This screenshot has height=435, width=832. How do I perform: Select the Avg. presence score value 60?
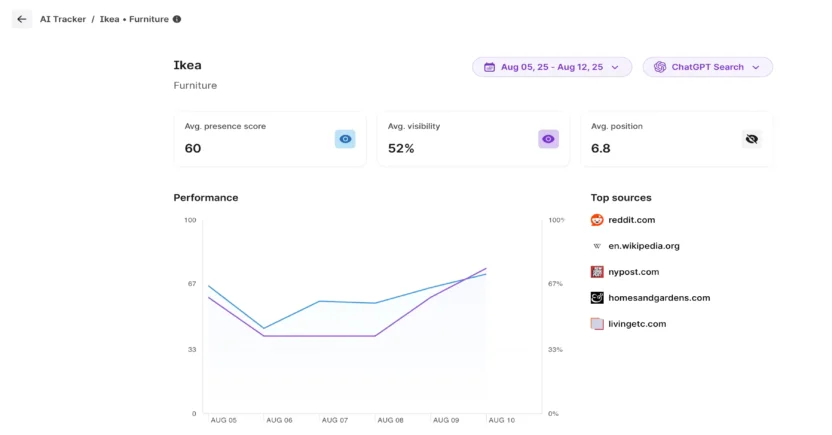click(193, 149)
